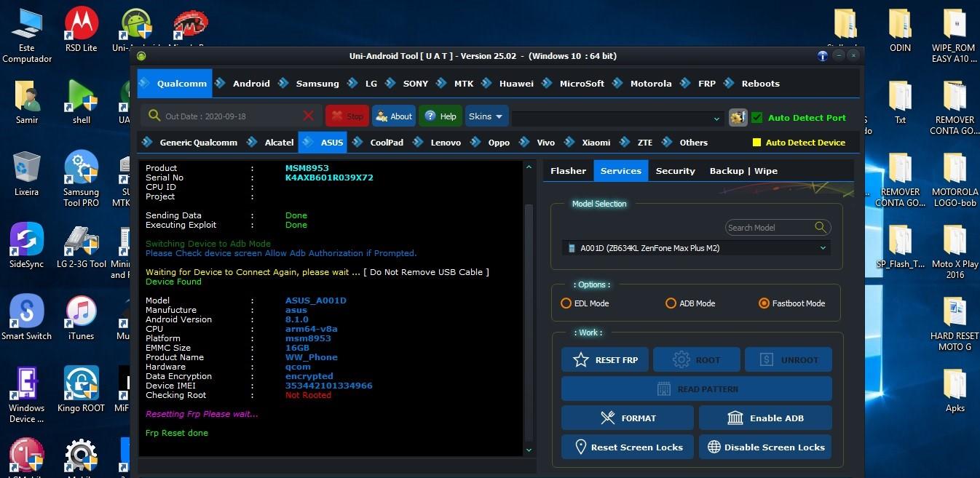
Task: Click the FORMAT button
Action: click(x=627, y=418)
